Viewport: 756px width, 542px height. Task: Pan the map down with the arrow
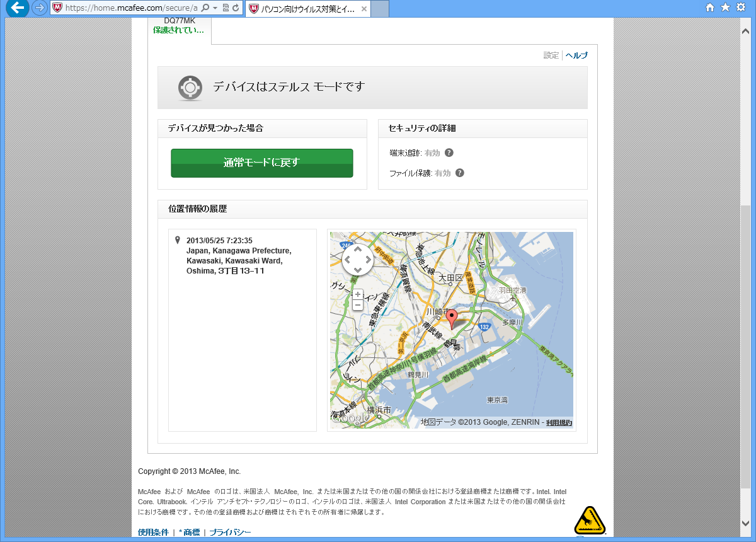358,270
